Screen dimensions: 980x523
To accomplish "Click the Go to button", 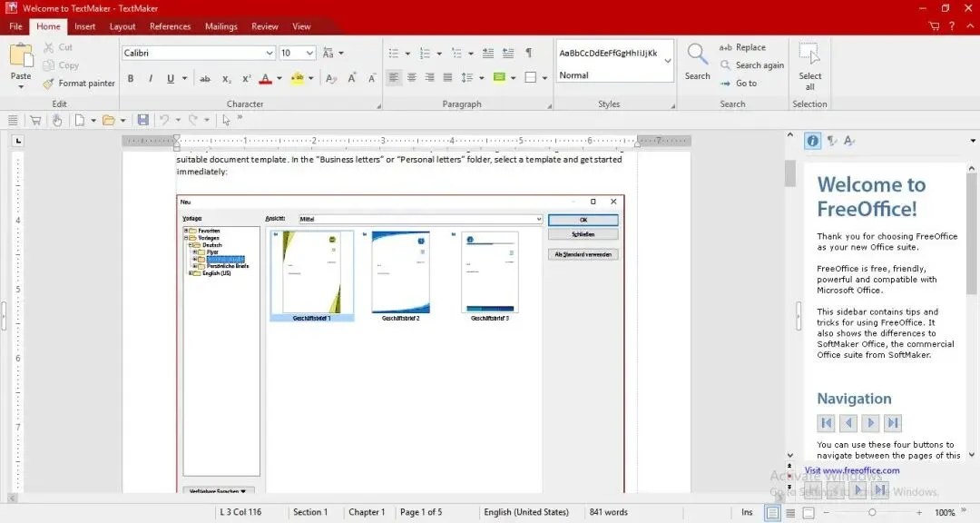I will [738, 84].
